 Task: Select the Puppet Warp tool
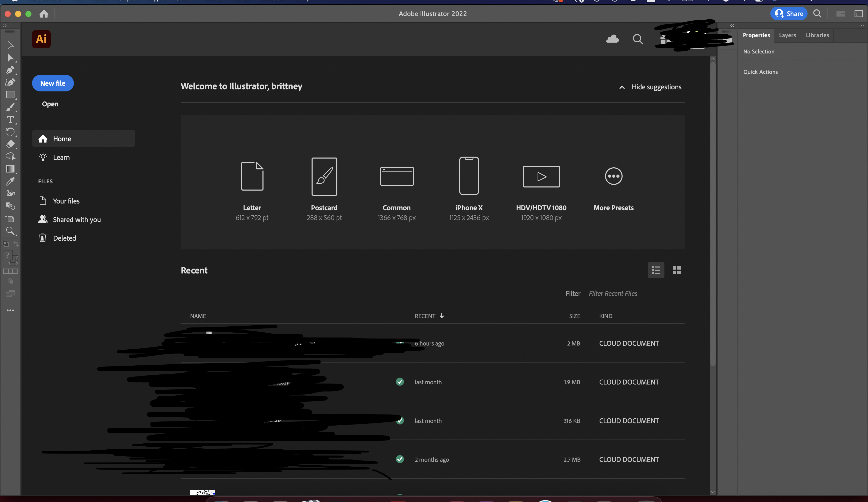tap(10, 193)
